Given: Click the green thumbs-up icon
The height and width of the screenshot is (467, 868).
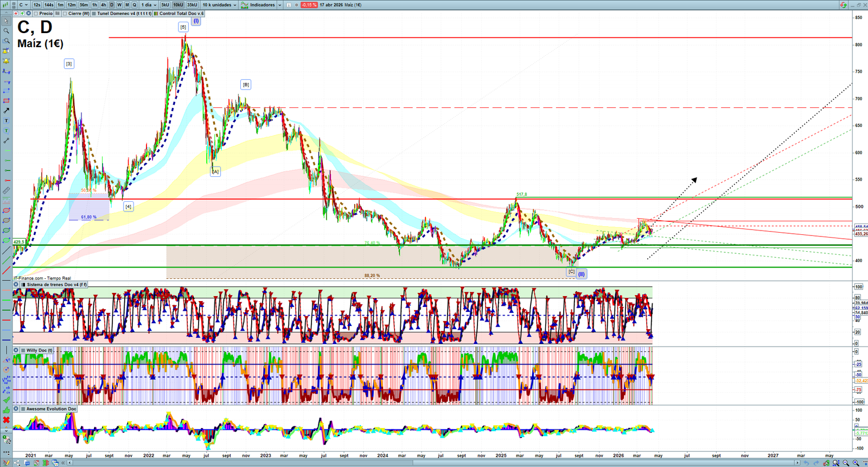Looking at the screenshot, I should 6,410.
